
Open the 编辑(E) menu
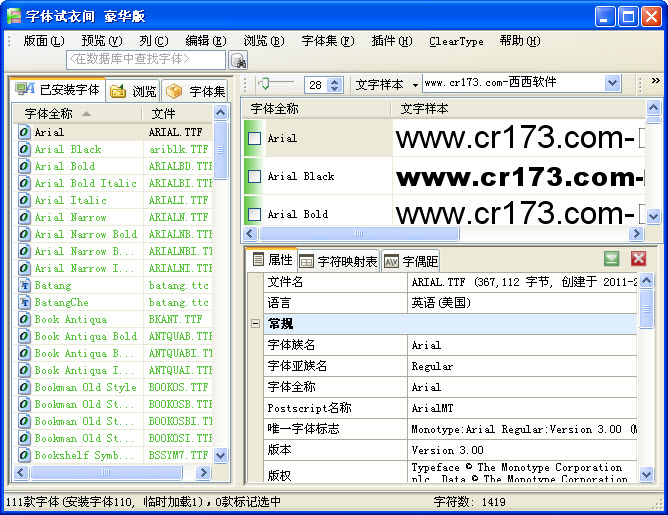pyautogui.click(x=206, y=41)
